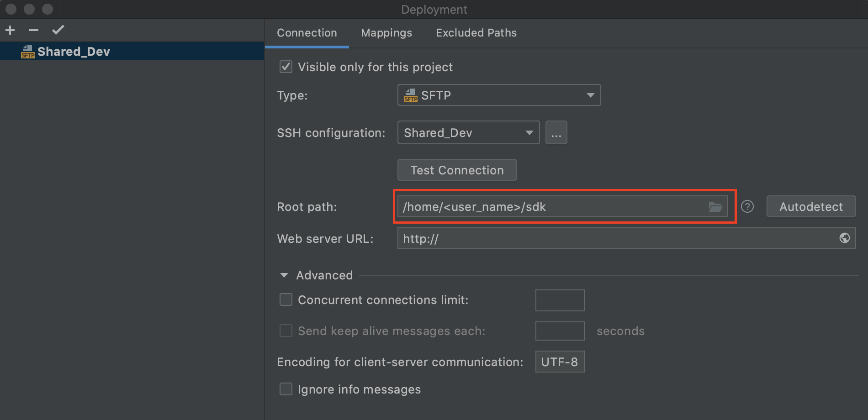The height and width of the screenshot is (420, 868).
Task: Switch to the Mappings tab
Action: 386,33
